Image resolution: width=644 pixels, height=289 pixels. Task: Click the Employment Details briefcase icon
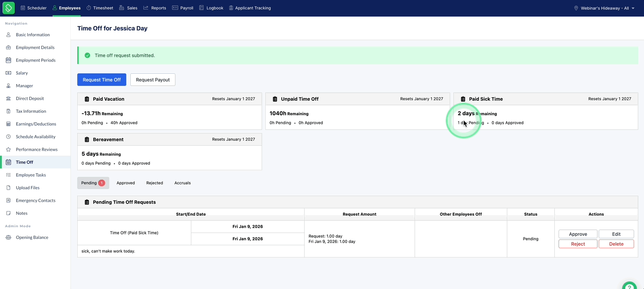click(8, 47)
